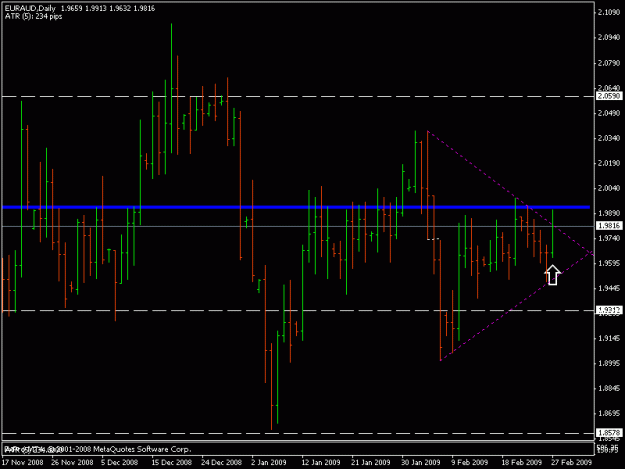Screen dimensions: 625x469
Task: Click the 18 Feb 2009 date label
Action: (x=521, y=463)
